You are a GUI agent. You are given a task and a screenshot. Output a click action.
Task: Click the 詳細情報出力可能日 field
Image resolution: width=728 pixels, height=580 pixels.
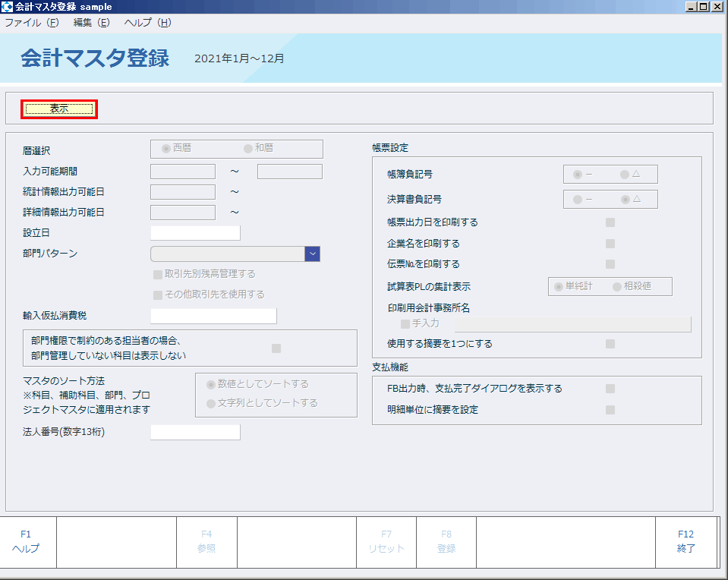(183, 213)
